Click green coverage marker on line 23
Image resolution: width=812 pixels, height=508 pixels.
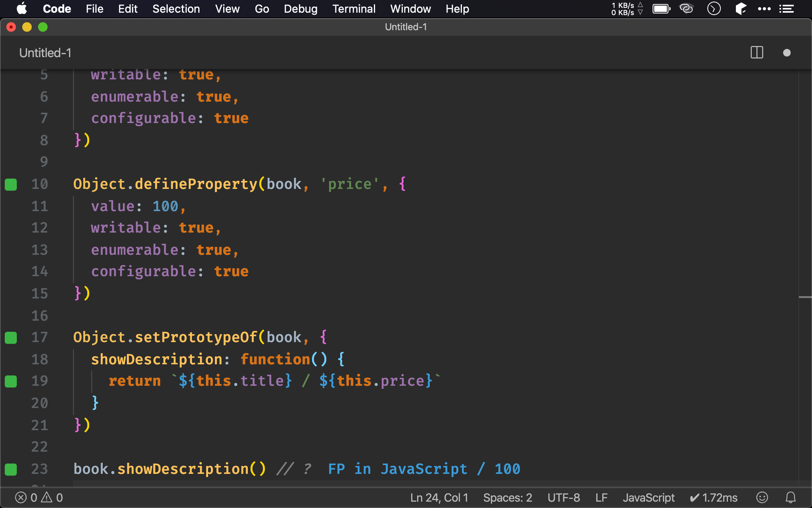click(11, 470)
